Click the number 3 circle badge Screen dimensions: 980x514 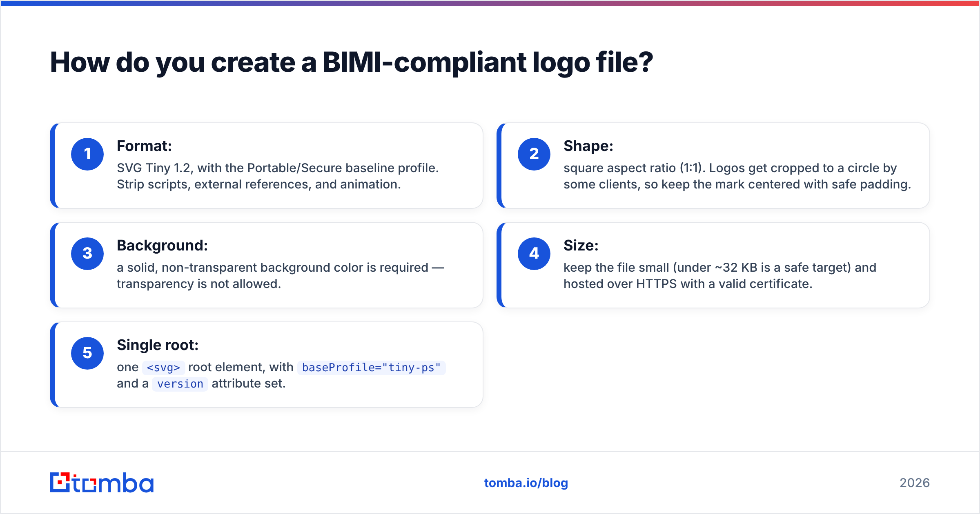[x=87, y=254]
